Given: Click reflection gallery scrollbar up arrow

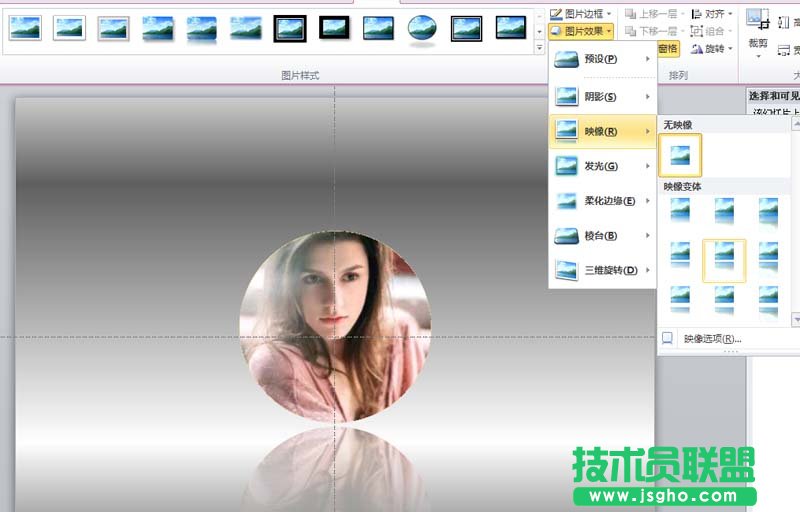Looking at the screenshot, I should point(795,123).
